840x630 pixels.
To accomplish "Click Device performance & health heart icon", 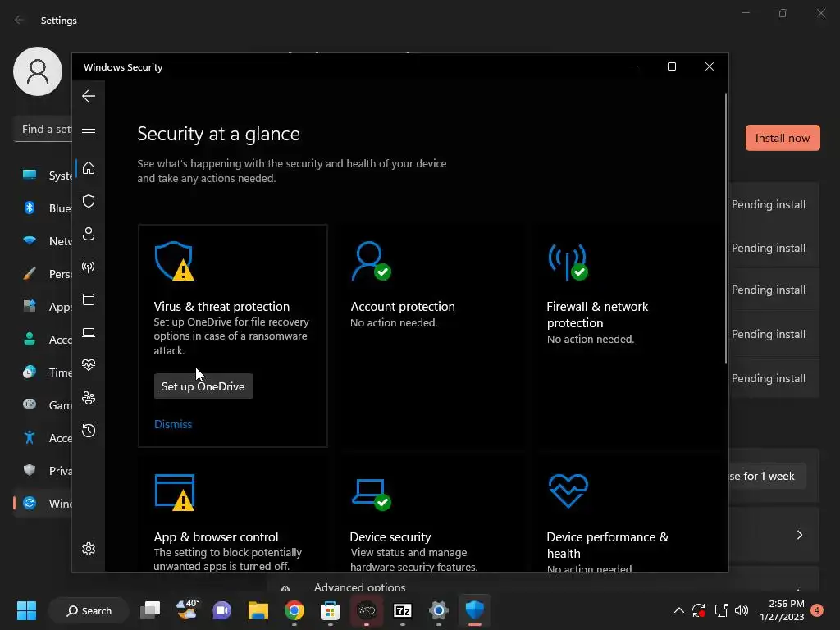I will point(568,491).
